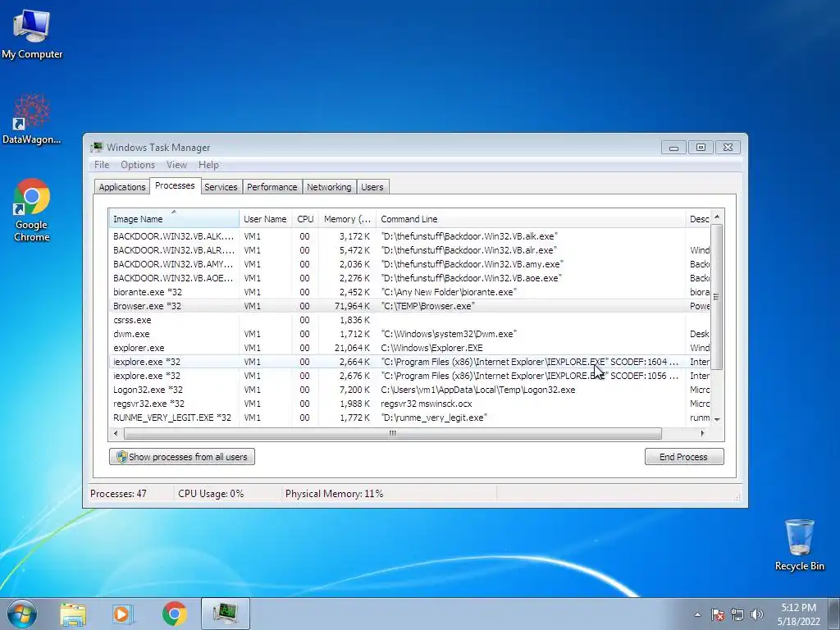Switch to the Services tab

(221, 187)
